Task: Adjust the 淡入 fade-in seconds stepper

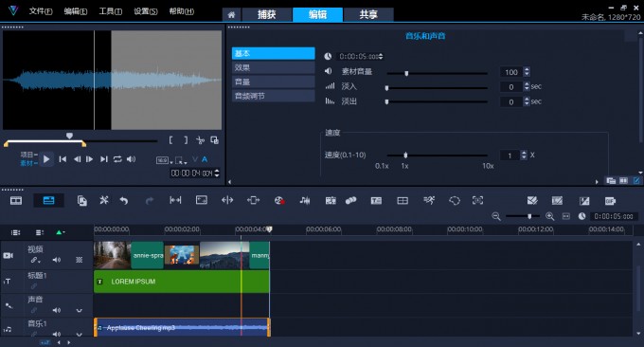Action: (x=527, y=87)
